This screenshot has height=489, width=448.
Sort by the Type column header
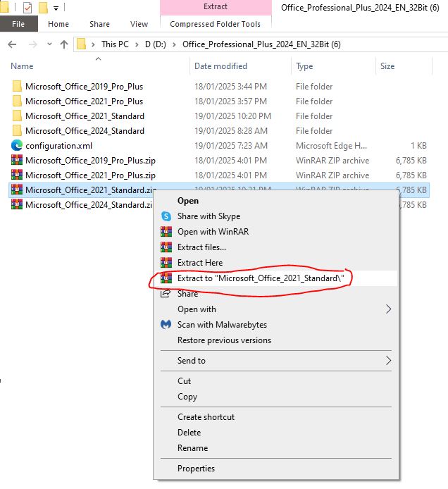click(x=304, y=66)
